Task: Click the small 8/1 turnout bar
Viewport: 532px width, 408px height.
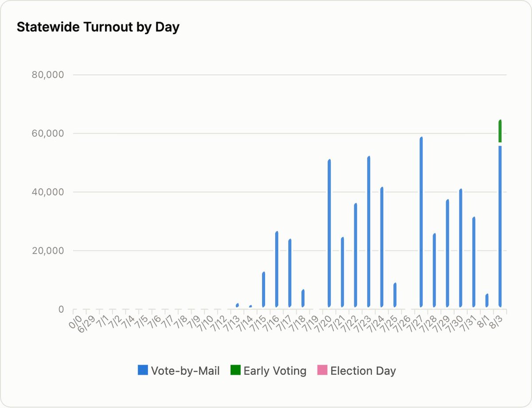Action: click(487, 301)
